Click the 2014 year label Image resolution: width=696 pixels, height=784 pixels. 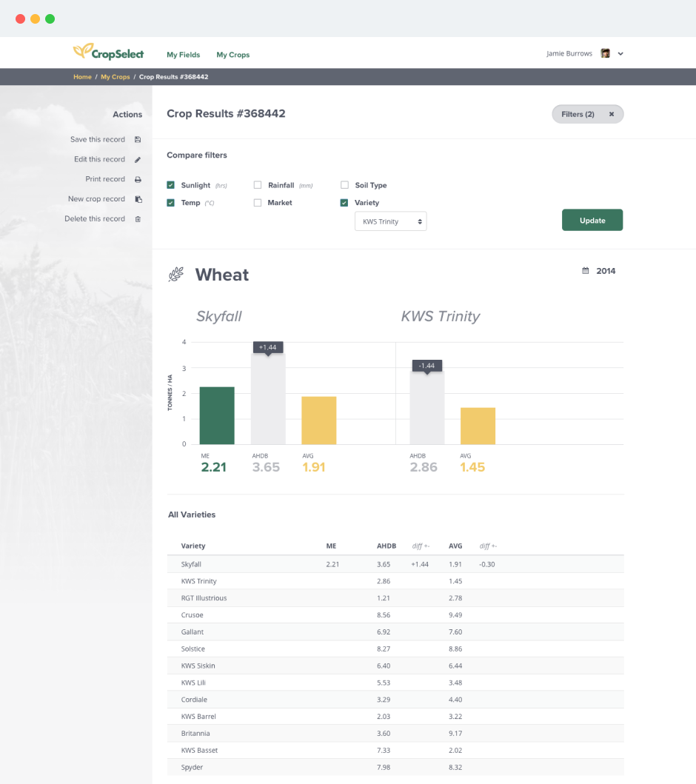[x=606, y=271]
